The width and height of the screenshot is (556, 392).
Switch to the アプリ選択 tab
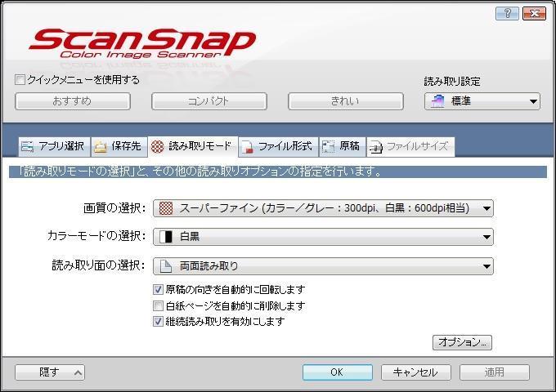(x=54, y=146)
